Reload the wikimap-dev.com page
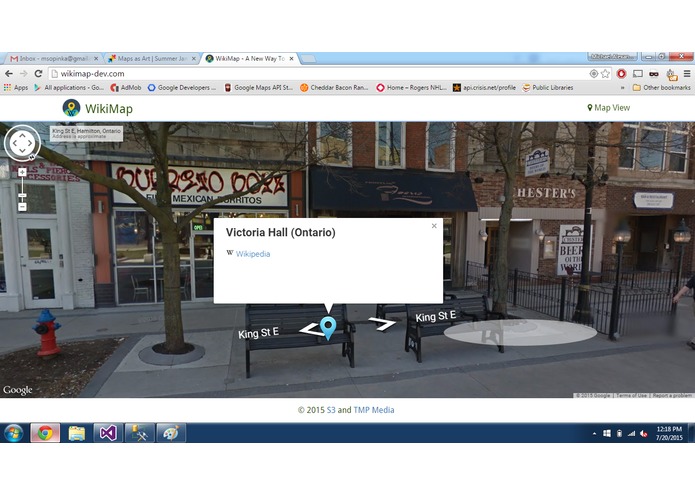Screen dimensions: 695x494 [x=39, y=74]
